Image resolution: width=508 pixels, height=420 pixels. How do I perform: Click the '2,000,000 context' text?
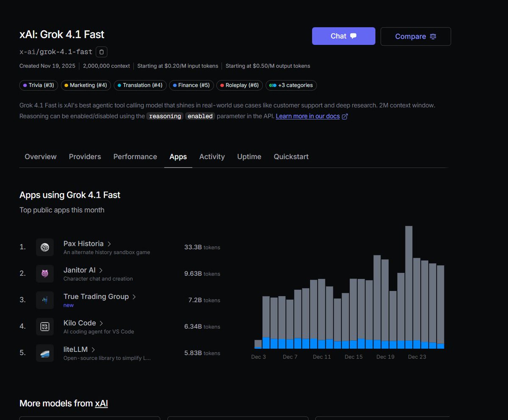click(107, 66)
